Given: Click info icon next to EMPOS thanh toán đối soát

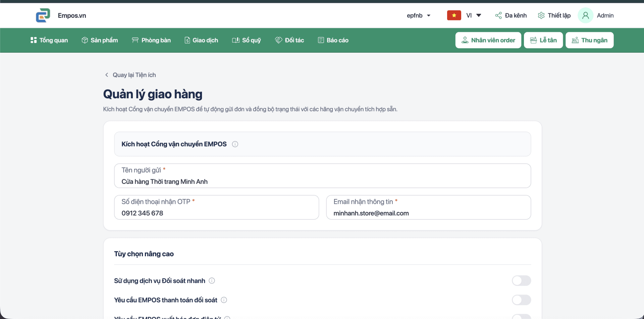Looking at the screenshot, I should tap(224, 300).
